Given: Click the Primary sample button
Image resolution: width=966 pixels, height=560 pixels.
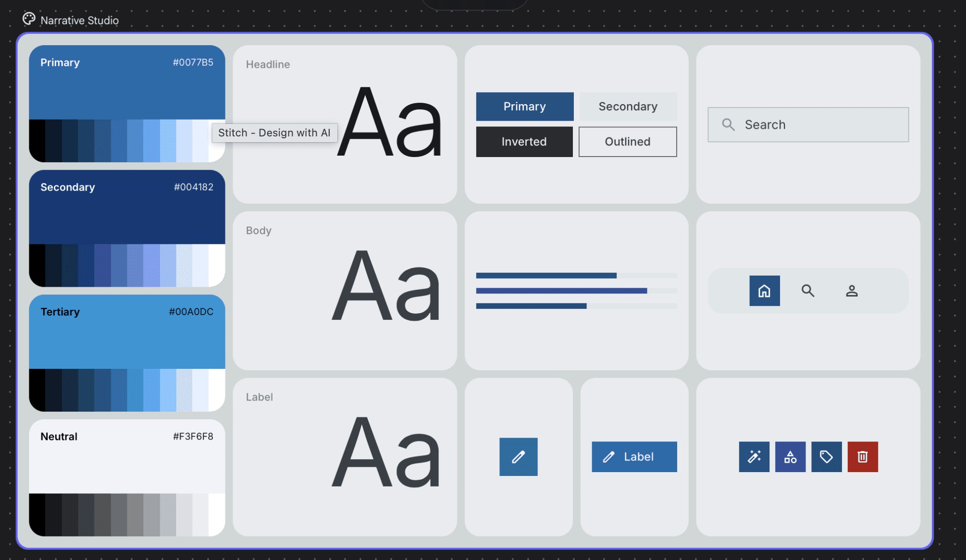Looking at the screenshot, I should [524, 107].
